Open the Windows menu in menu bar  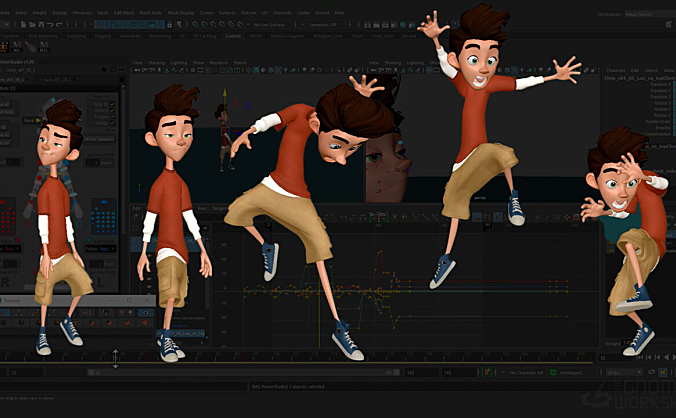coord(82,14)
